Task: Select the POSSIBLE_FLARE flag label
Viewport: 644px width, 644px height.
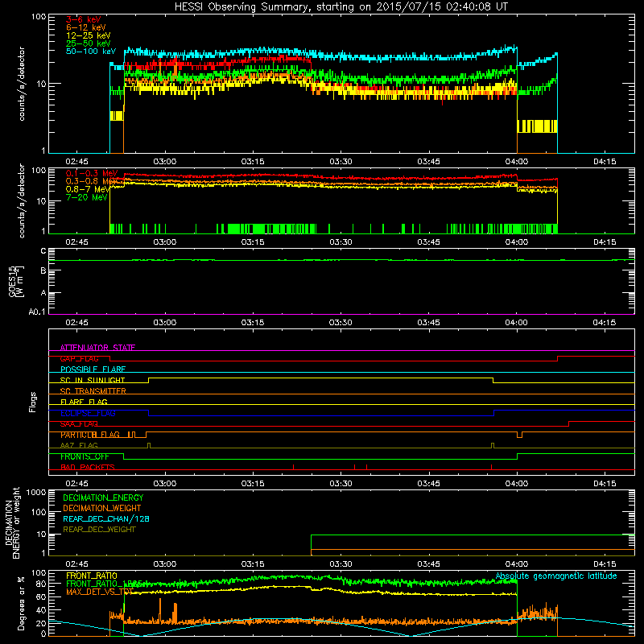Action: click(93, 369)
